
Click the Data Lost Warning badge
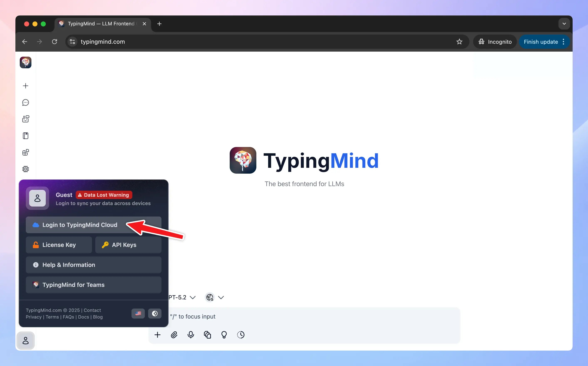click(104, 195)
